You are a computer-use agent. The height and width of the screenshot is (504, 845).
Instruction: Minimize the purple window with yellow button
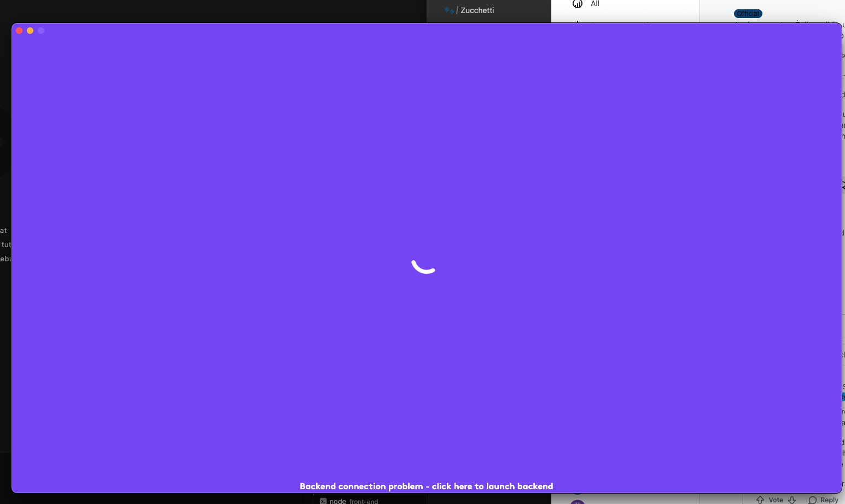point(30,31)
